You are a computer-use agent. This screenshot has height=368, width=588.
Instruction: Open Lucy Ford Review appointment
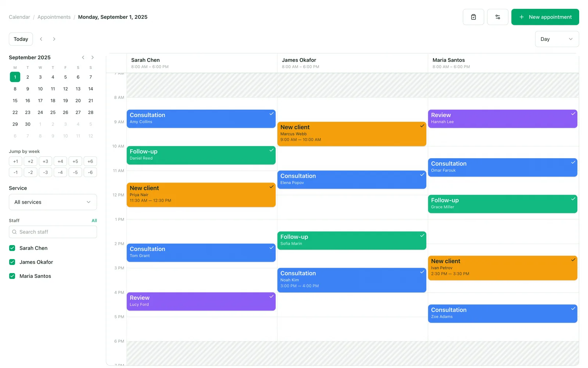coord(201,301)
